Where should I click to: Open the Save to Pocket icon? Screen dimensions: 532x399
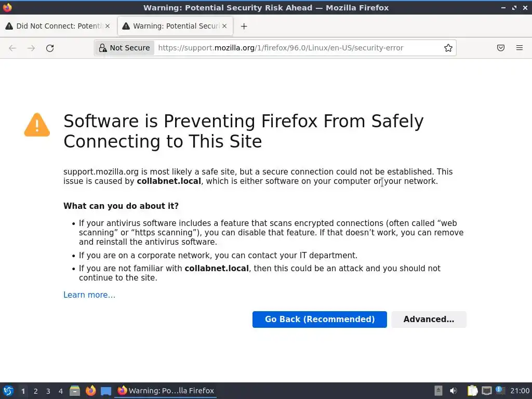501,48
